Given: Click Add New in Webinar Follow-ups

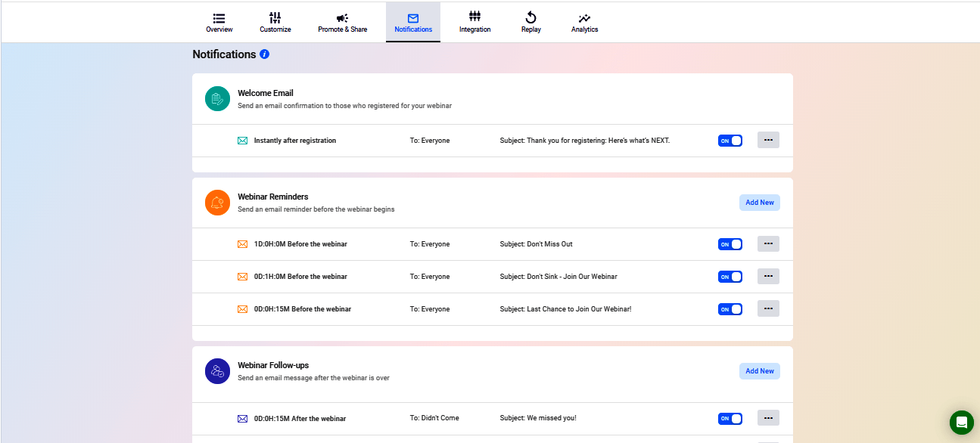Looking at the screenshot, I should [x=759, y=371].
